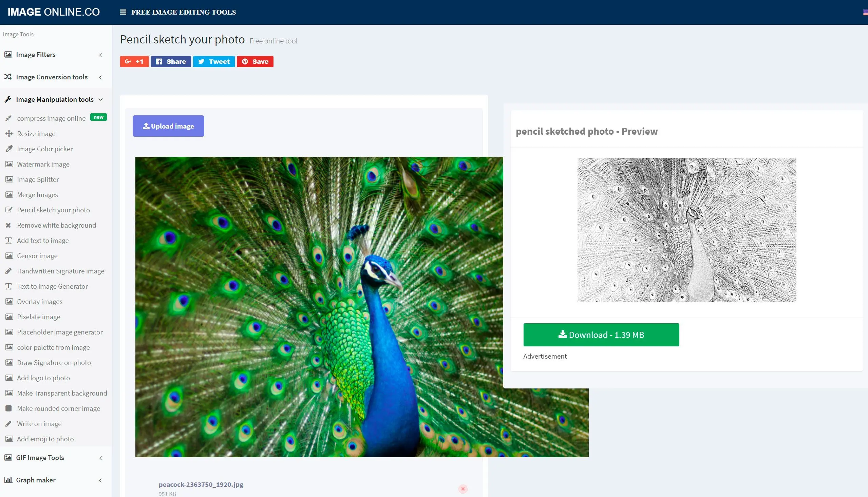Toggle the Graph maker section
This screenshot has height=497, width=868.
tap(54, 480)
